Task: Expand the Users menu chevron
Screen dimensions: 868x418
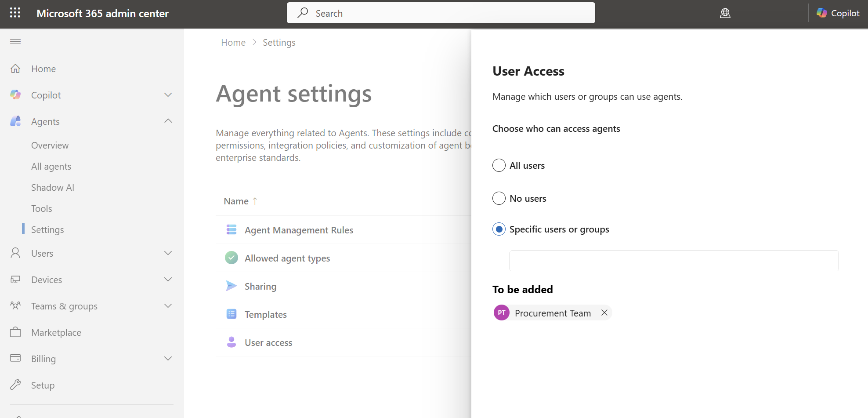Action: click(168, 253)
